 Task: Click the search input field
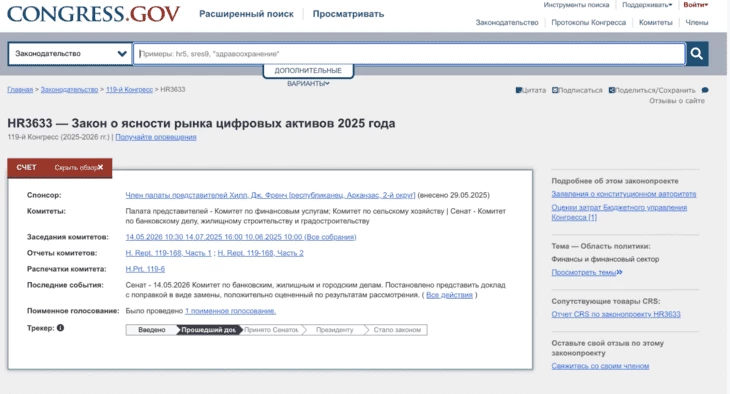(409, 54)
